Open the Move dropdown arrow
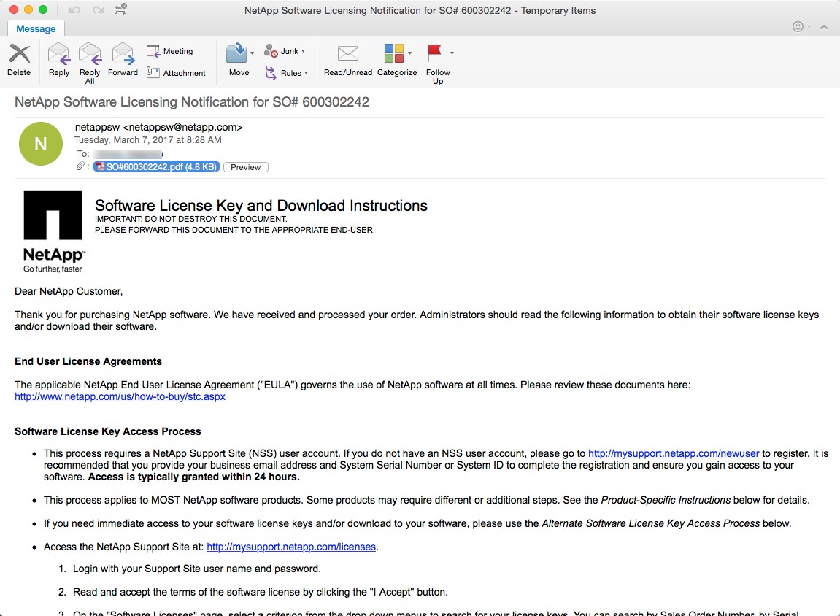Viewport: 840px width, 616px height. pos(252,53)
